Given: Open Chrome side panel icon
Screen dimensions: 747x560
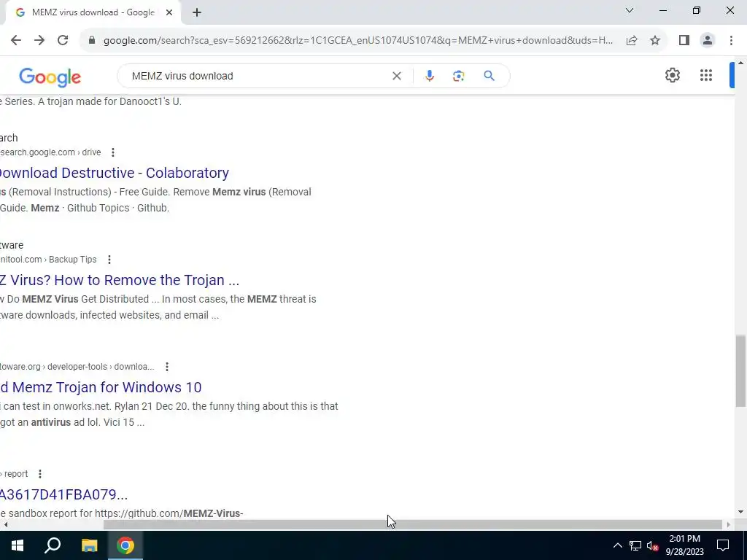Looking at the screenshot, I should click(x=684, y=41).
